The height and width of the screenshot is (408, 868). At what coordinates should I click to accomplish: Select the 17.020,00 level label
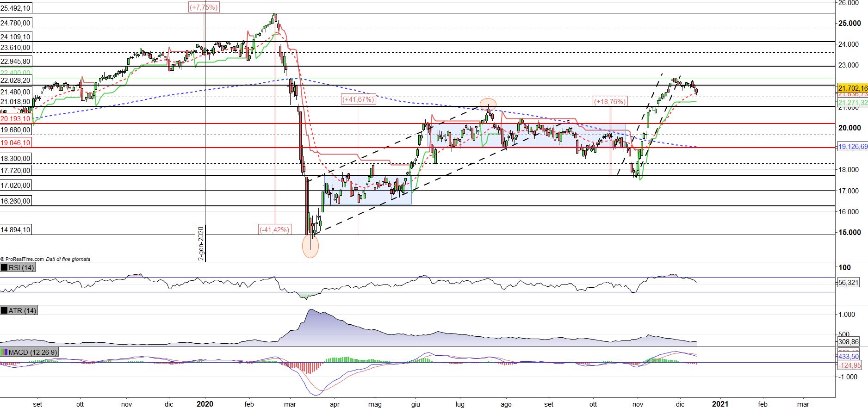15,185
